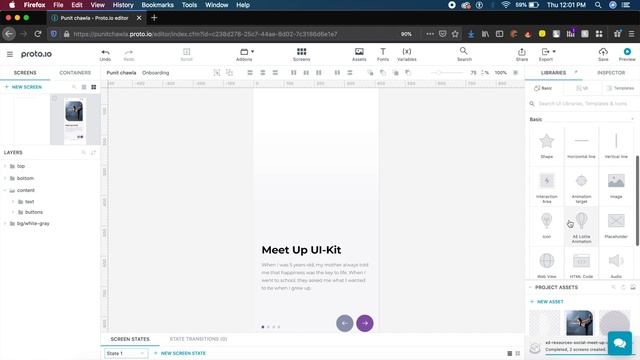640x360 pixels.
Task: Switch screens panel to grid view
Action: 93,87
